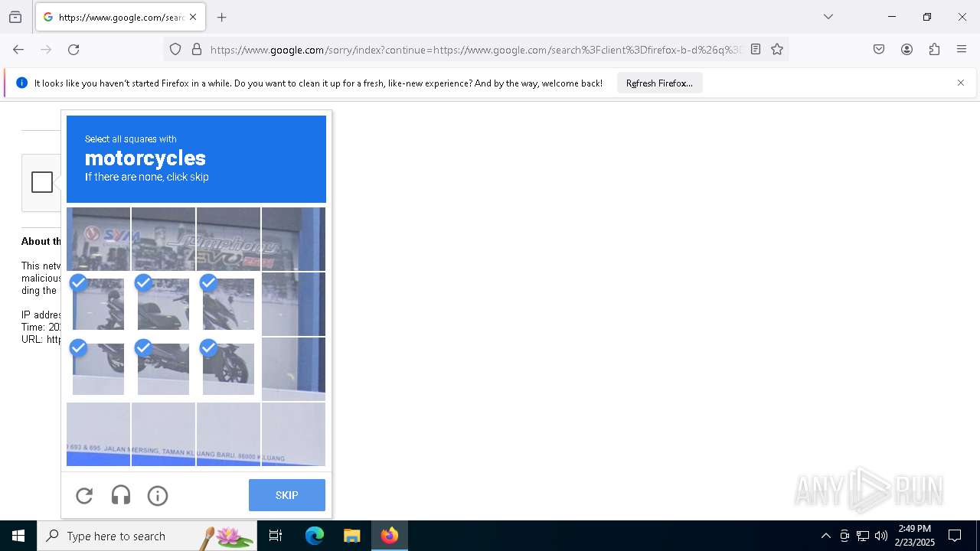Open network status tray icon
980x551 pixels.
tap(863, 536)
